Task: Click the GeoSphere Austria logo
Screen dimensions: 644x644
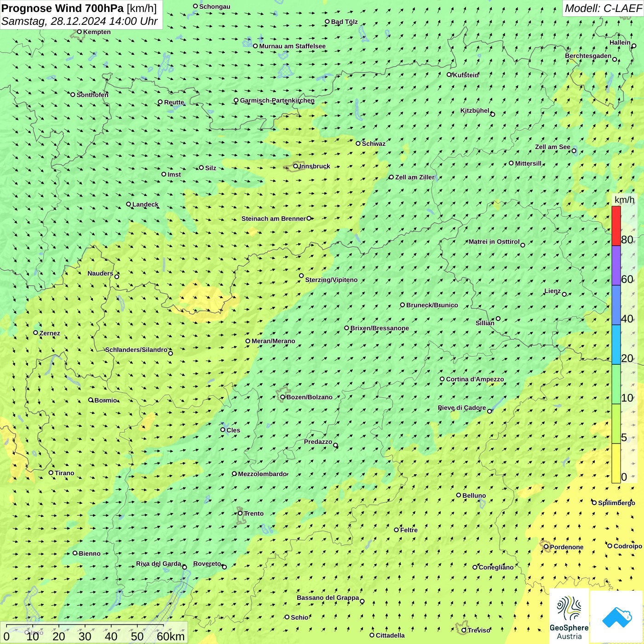Action: click(569, 616)
